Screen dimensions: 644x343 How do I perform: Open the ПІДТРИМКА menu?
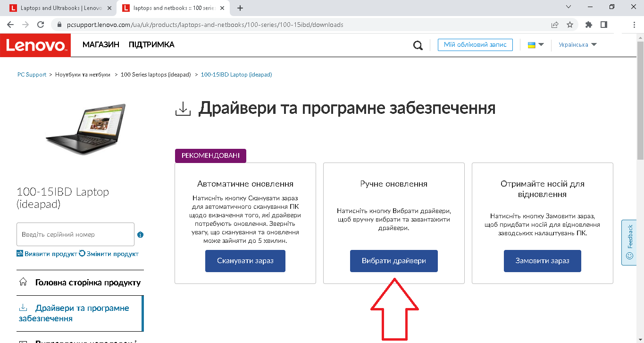(151, 44)
